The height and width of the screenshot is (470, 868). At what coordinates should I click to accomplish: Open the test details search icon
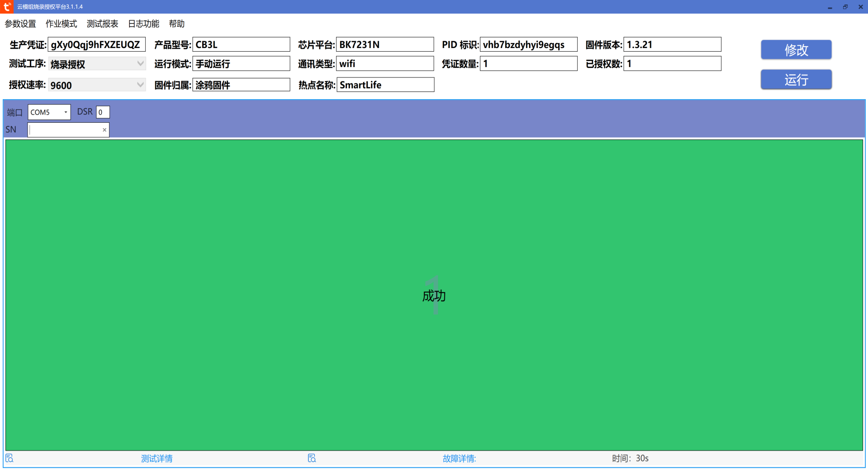(x=9, y=458)
